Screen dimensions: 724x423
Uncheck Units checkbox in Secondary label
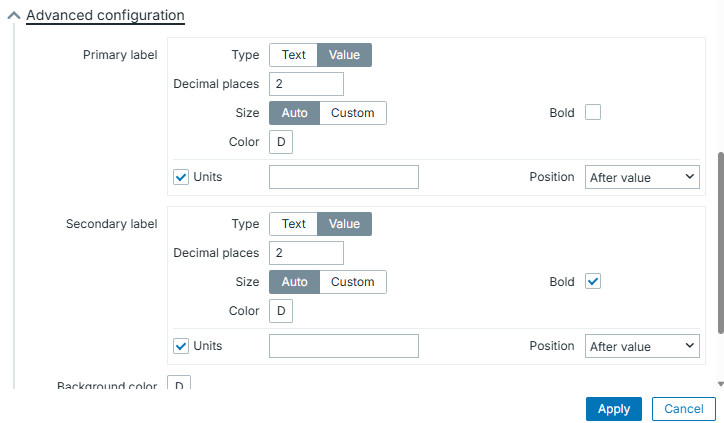click(x=181, y=346)
